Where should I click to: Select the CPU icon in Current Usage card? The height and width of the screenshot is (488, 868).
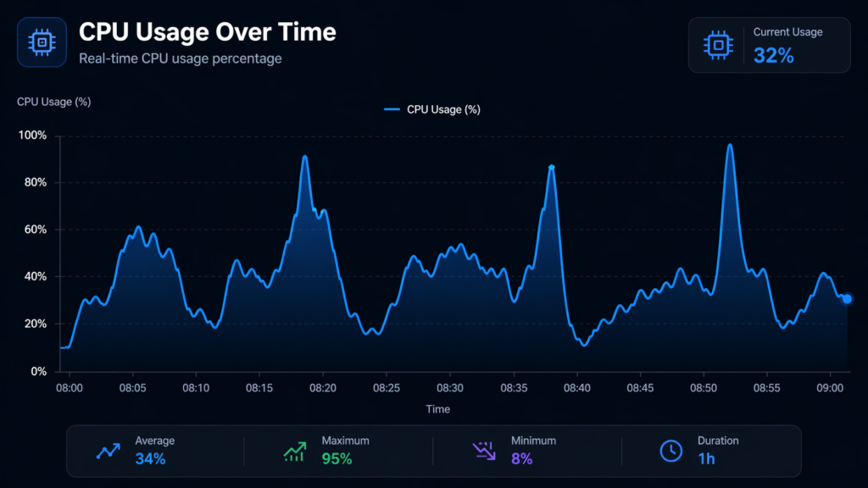pos(716,45)
